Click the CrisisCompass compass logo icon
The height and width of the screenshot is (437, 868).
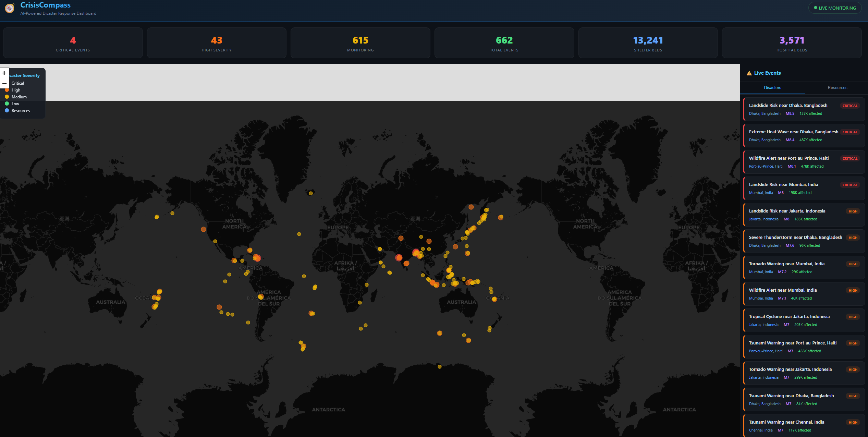point(10,8)
